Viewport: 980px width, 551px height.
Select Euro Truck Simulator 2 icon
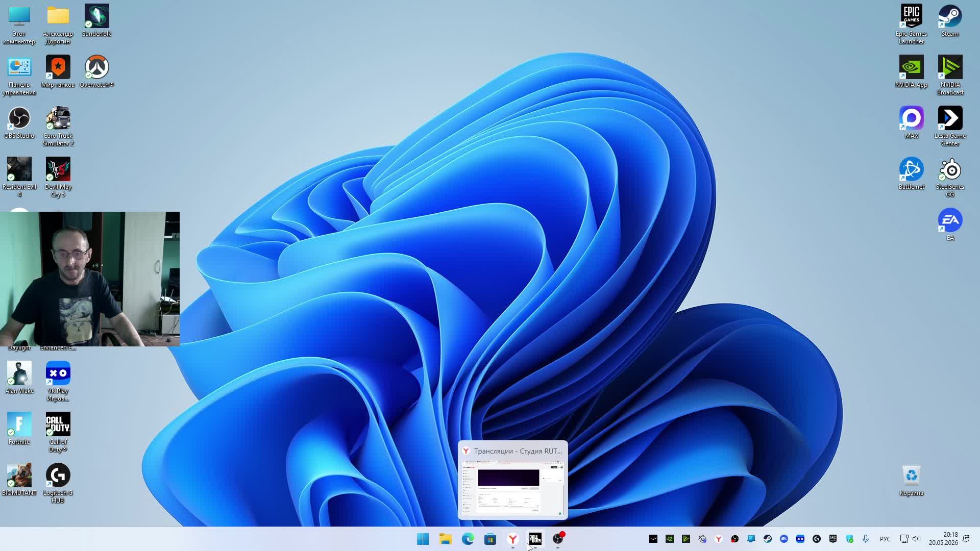click(x=58, y=126)
